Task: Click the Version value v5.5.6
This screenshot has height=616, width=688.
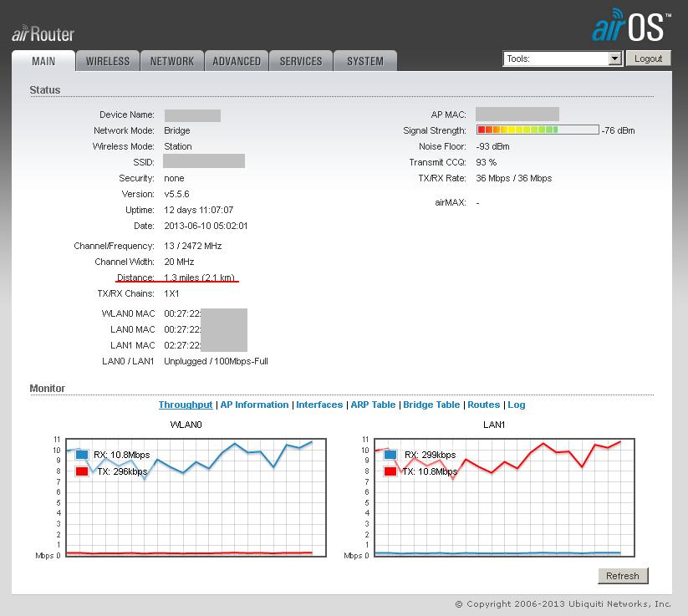Action: [x=176, y=194]
